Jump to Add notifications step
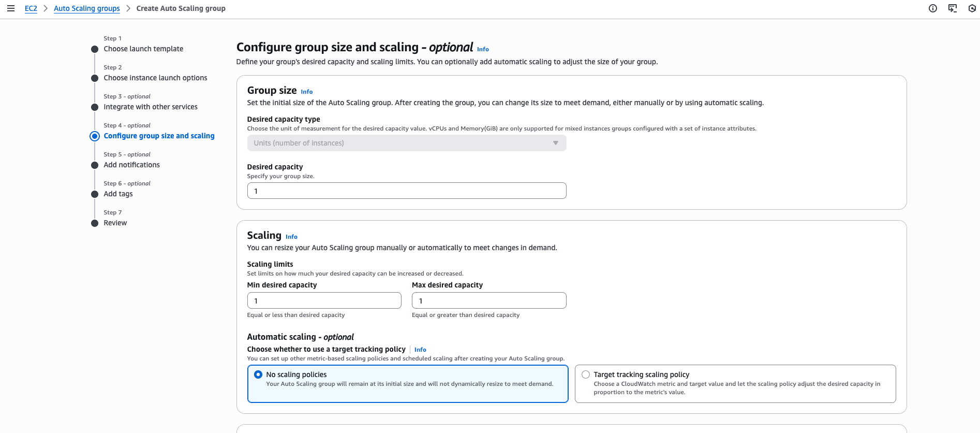 (x=131, y=165)
